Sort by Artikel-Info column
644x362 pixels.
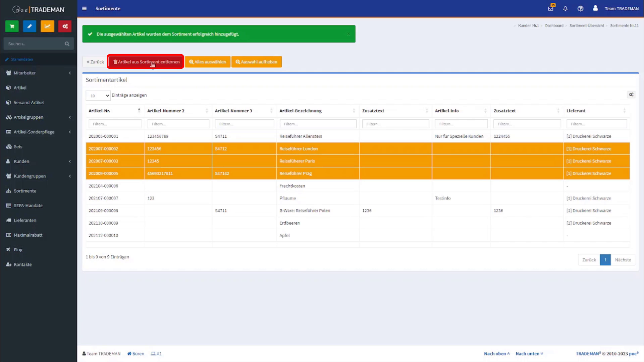coord(461,111)
